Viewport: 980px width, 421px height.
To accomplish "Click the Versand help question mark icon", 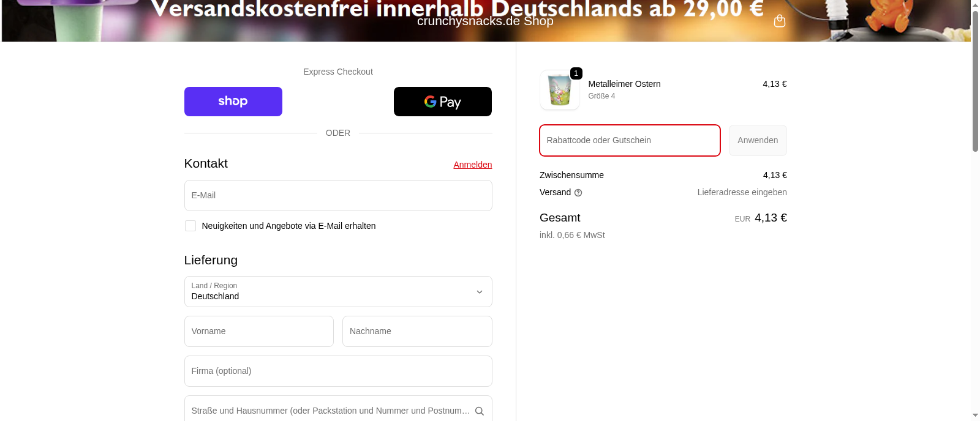I will pyautogui.click(x=578, y=193).
